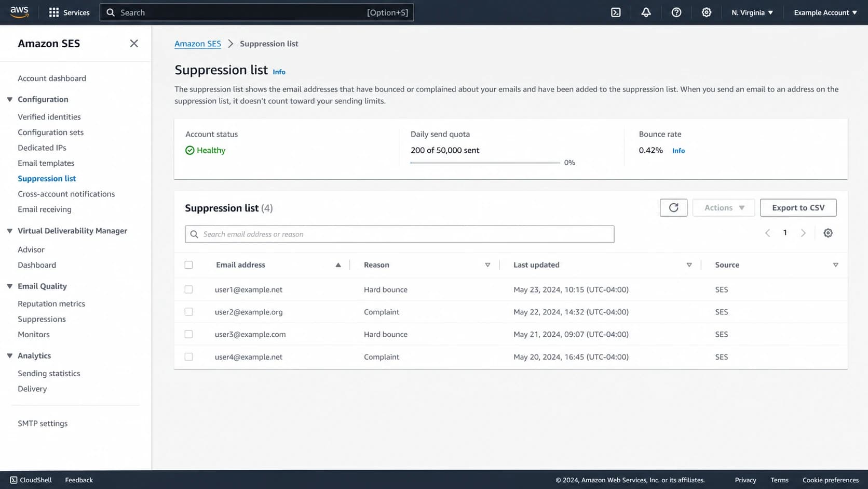Open CloudShell from top bar icon
Image resolution: width=868 pixels, height=489 pixels.
click(x=616, y=12)
